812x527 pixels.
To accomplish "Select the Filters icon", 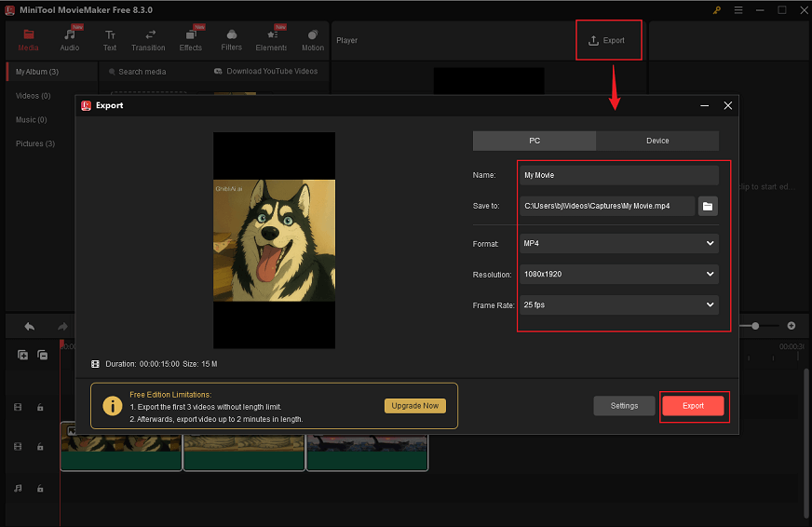I will click(x=232, y=35).
